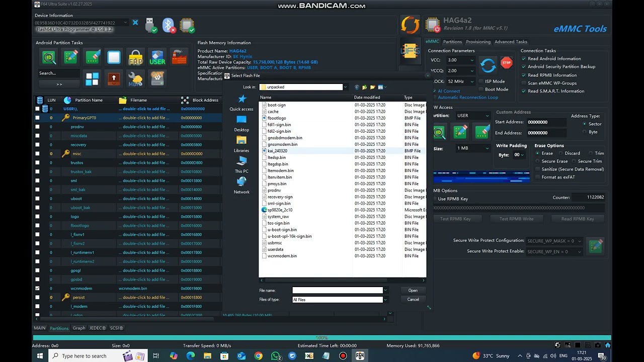644x362 pixels.
Task: Toggle the Read RPMB Information checkbox
Action: point(524,75)
